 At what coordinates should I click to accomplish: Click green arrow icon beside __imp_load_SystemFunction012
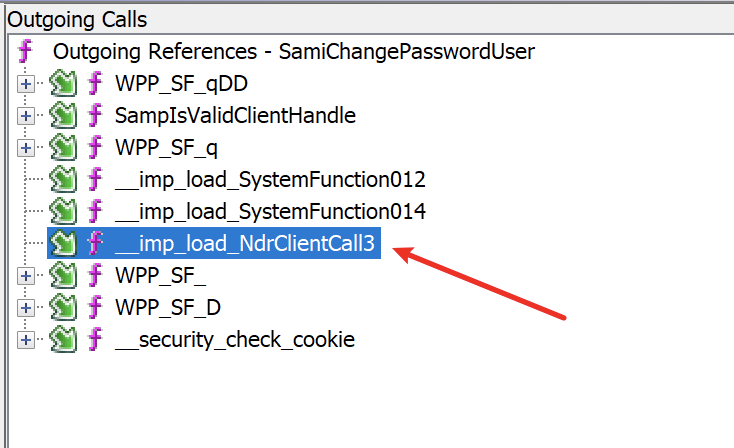coord(63,179)
